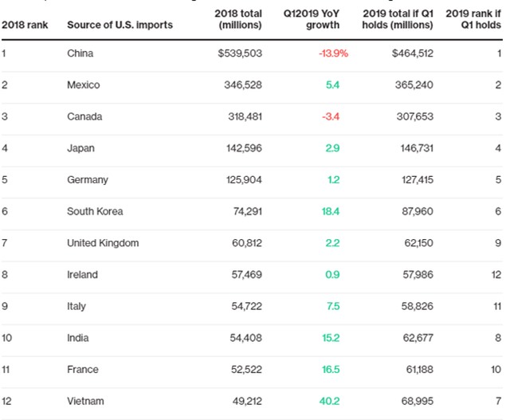Viewport: 510px width, 420px height.
Task: Click Canada's -3.4 growth figure
Action: coord(331,116)
